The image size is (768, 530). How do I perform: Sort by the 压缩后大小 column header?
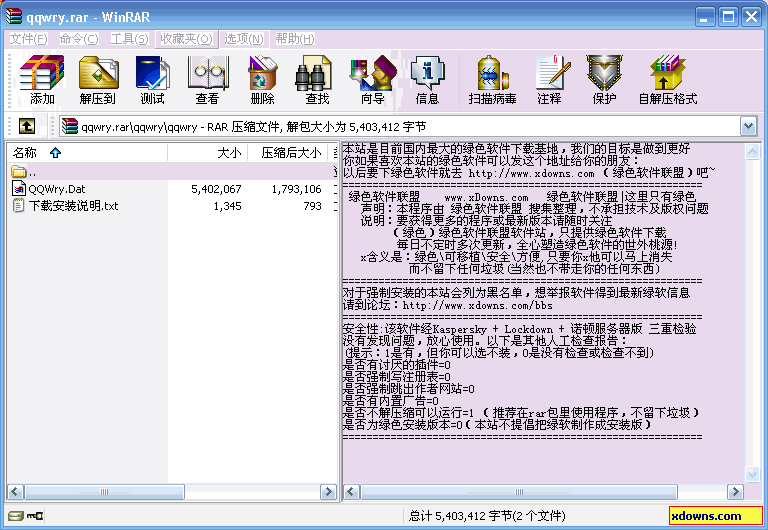pyautogui.click(x=288, y=153)
